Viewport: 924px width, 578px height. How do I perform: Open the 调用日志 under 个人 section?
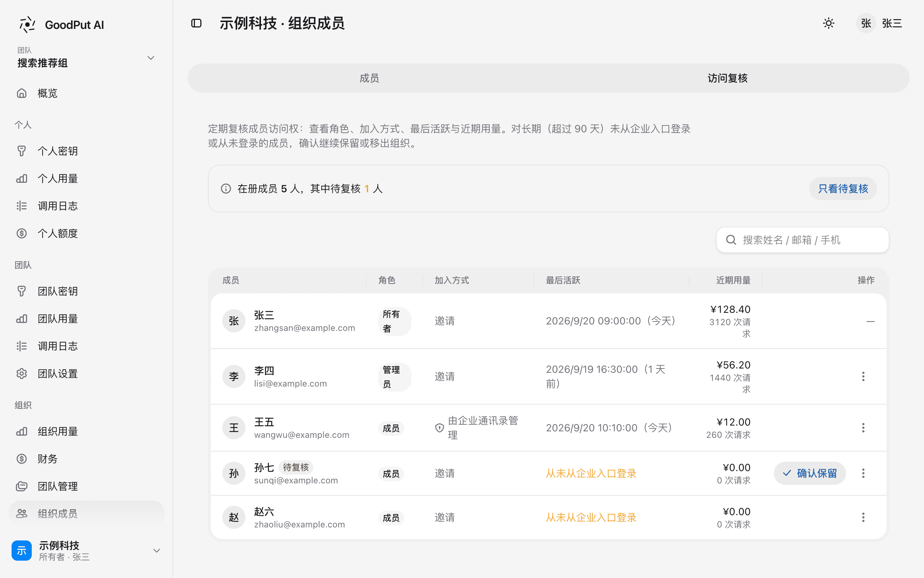pyautogui.click(x=86, y=206)
